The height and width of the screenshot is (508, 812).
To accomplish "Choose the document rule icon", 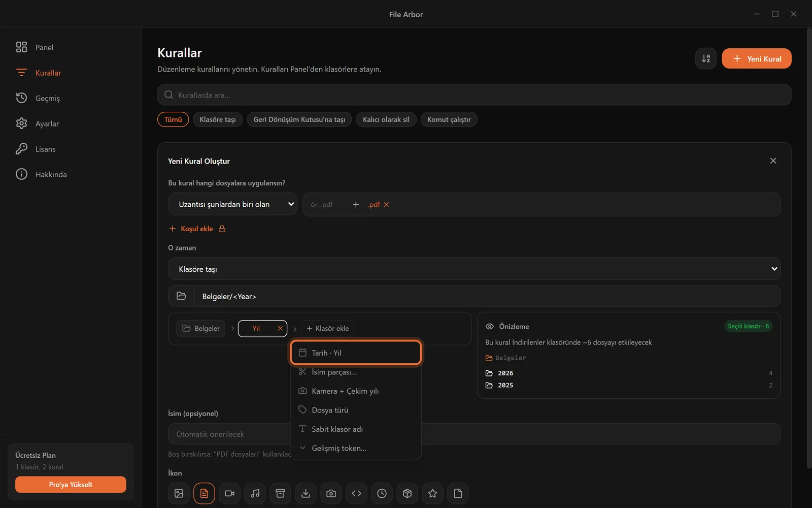I will point(204,493).
